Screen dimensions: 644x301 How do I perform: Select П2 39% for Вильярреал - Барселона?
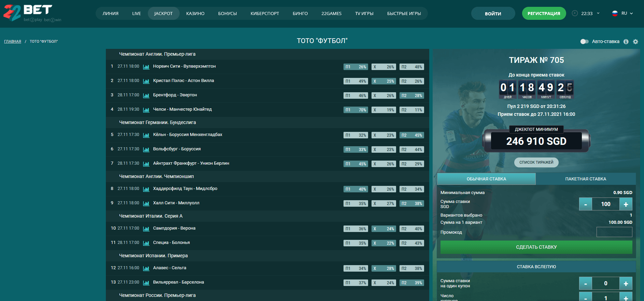click(412, 283)
